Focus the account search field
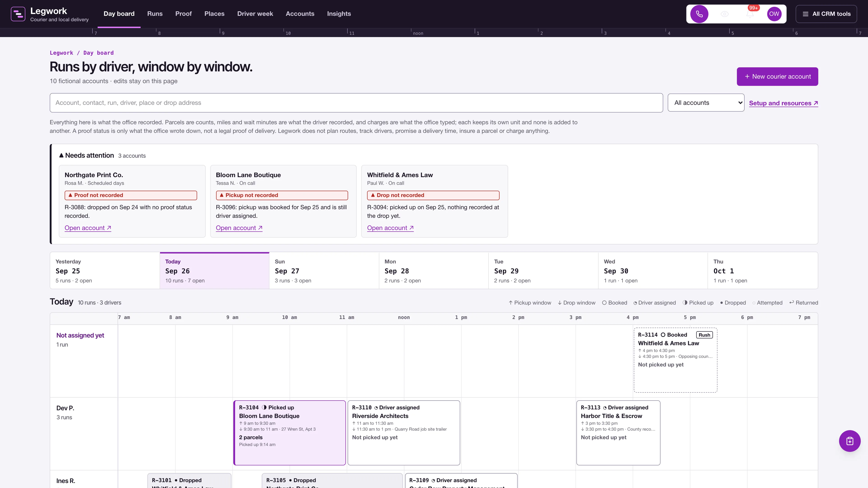868x488 pixels. (356, 103)
